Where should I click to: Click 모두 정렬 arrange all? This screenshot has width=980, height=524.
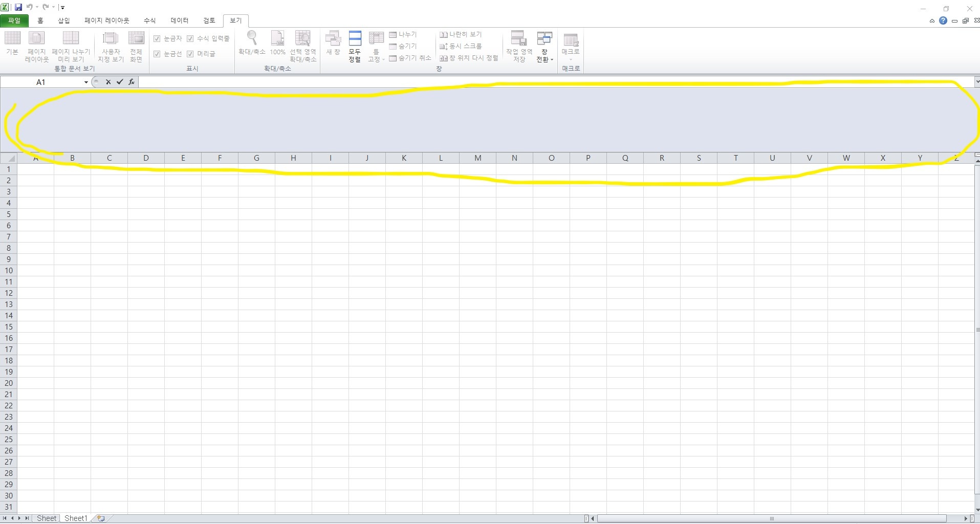point(355,47)
